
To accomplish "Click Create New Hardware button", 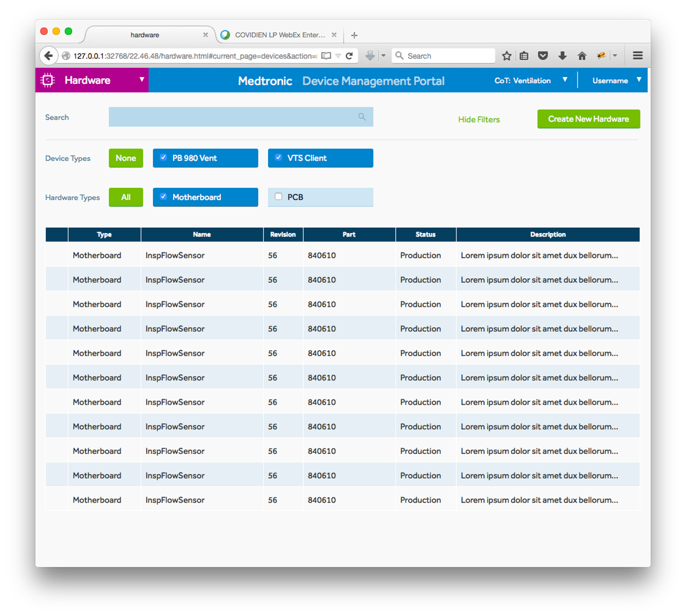I will coord(589,119).
